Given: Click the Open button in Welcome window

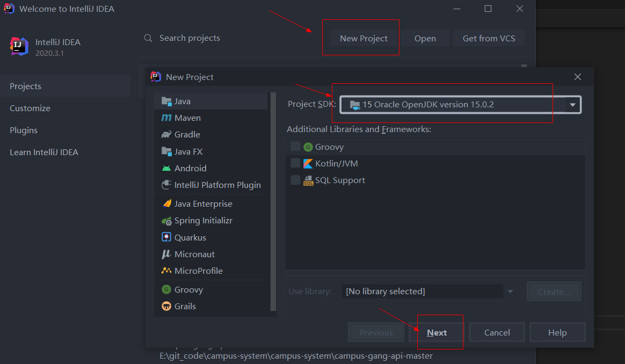Looking at the screenshot, I should [425, 38].
